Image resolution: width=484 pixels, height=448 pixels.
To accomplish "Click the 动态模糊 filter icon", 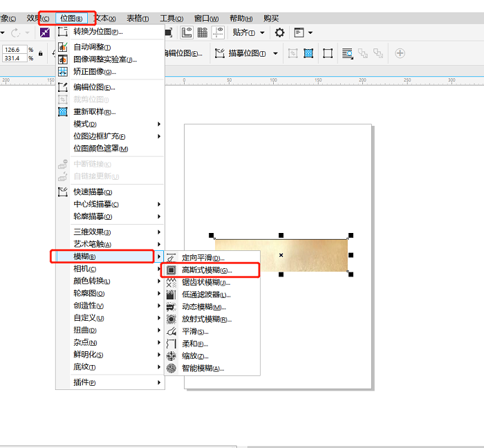I will [171, 307].
